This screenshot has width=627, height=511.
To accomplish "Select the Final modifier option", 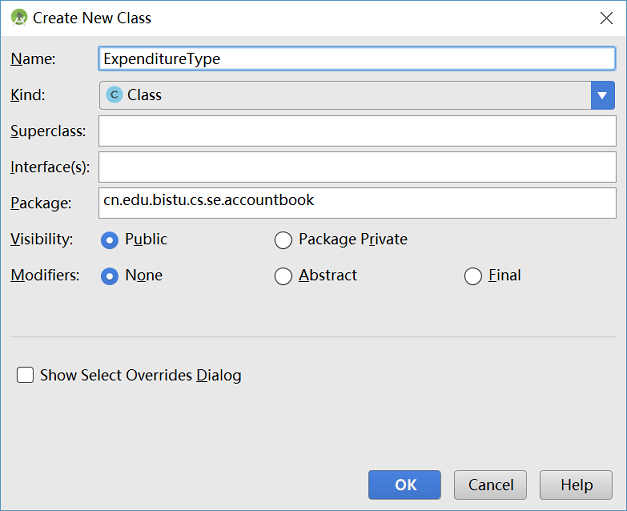I will click(473, 276).
